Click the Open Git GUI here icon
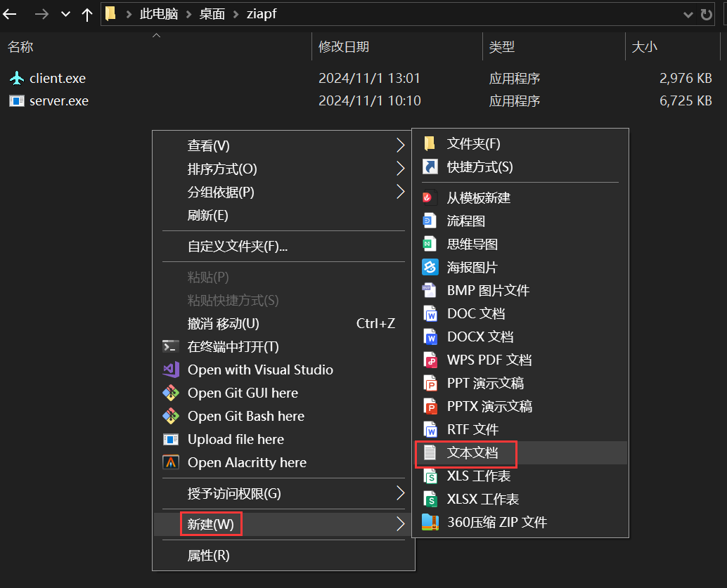727x588 pixels. click(171, 393)
